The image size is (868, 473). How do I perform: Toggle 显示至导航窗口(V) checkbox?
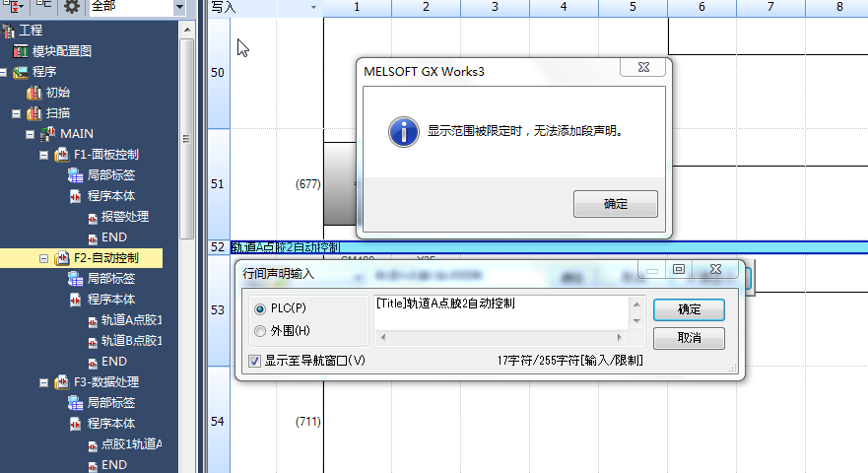click(x=254, y=361)
